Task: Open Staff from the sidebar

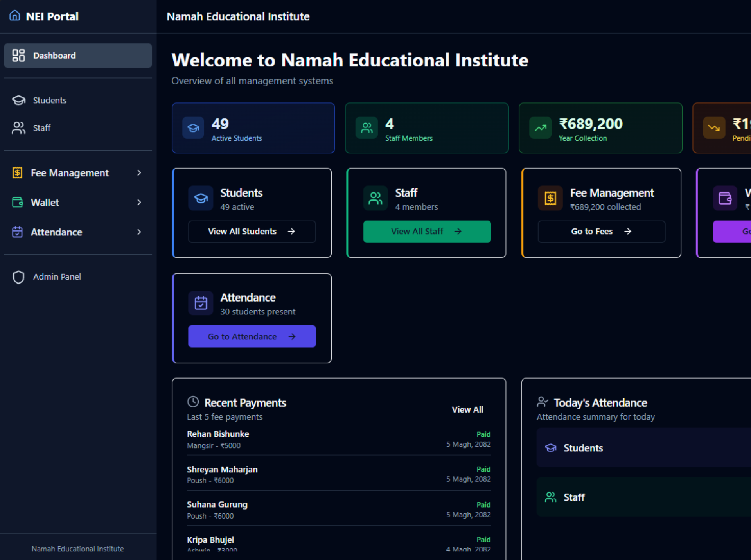Action: tap(41, 128)
